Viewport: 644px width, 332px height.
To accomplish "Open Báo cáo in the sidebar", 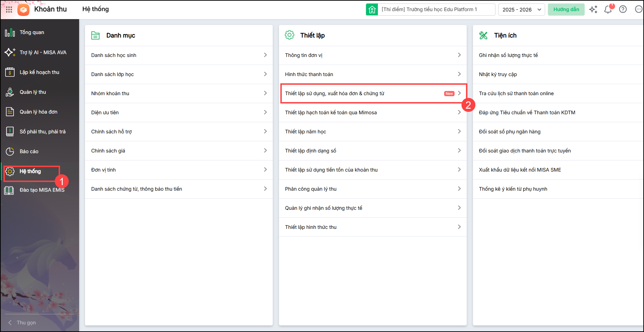I will tap(29, 151).
